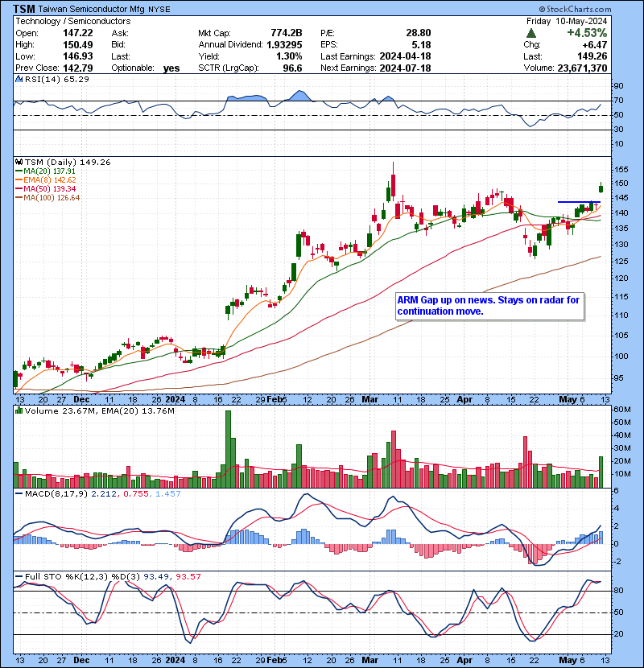Click the MACD histogram value 1.457
The width and height of the screenshot is (644, 668).
(168, 494)
